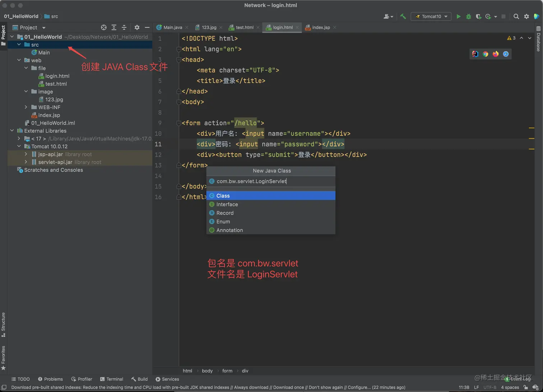The width and height of the screenshot is (543, 392).
Task: Click the warnings indicator showing 3
Action: click(x=511, y=38)
